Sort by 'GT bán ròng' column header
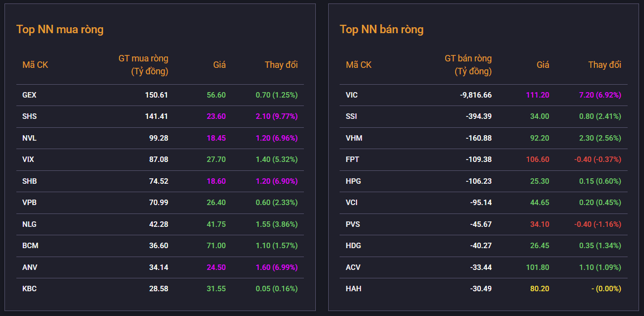644x316 pixels. (x=468, y=65)
